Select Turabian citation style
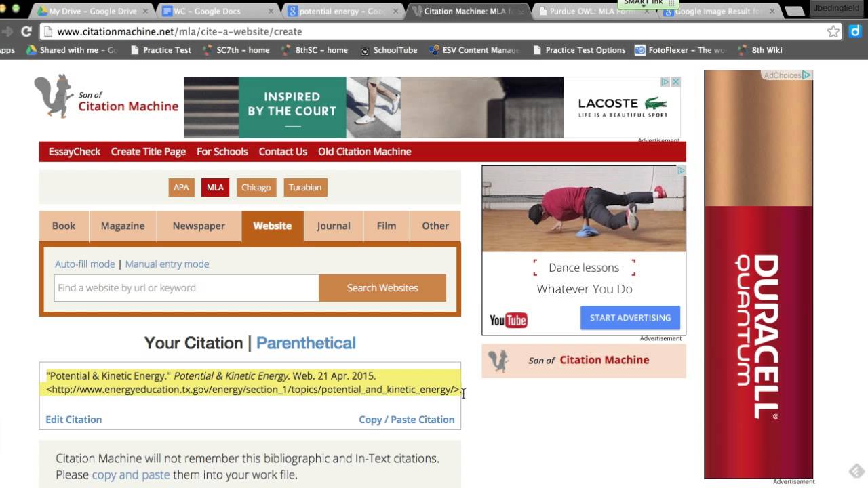The image size is (868, 488). [305, 188]
